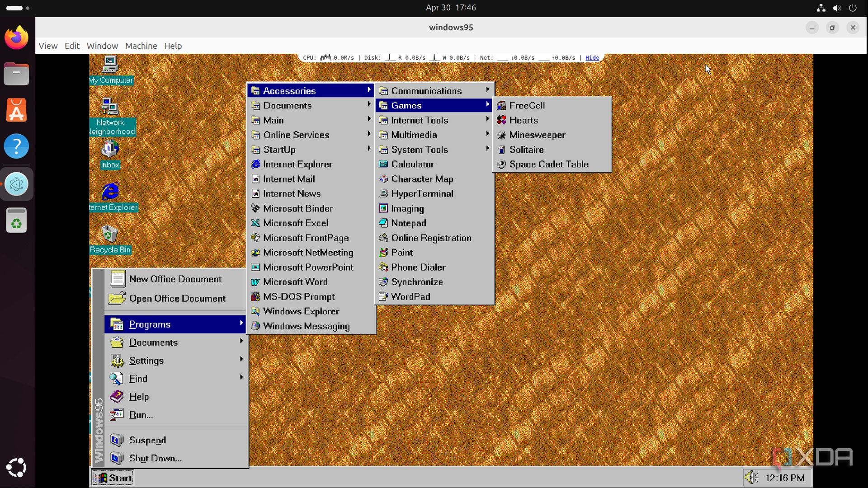Viewport: 868px width, 488px height.
Task: Open Ubuntu dock Help icon
Action: click(x=16, y=146)
